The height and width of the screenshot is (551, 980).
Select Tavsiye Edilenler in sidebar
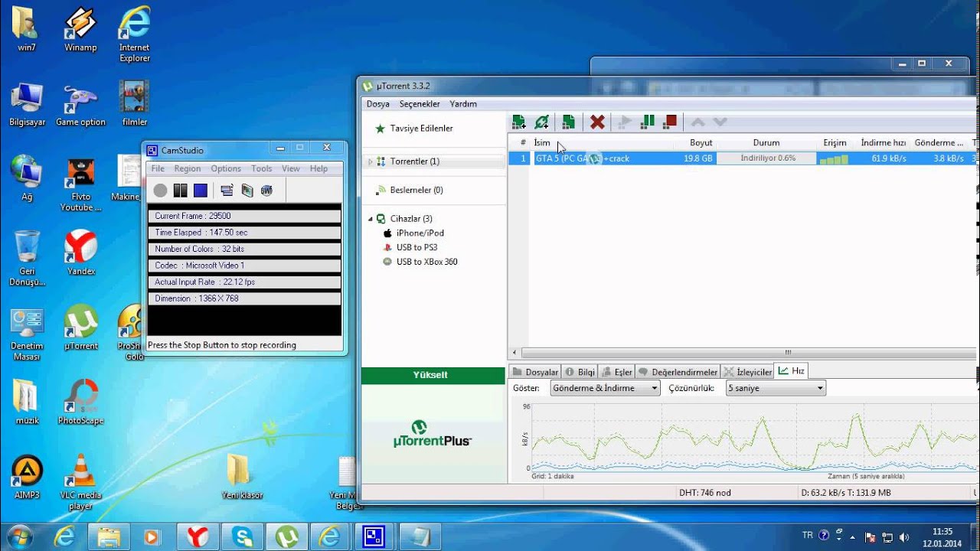(421, 129)
